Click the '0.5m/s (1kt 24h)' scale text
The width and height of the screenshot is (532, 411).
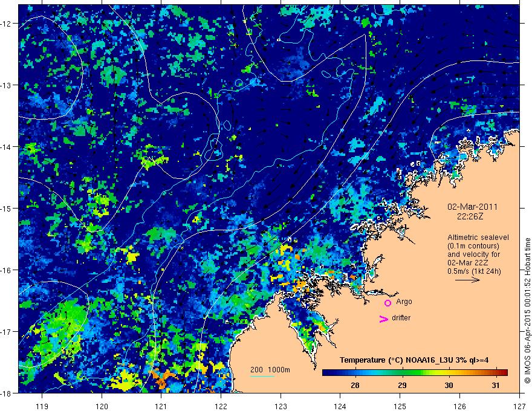[x=474, y=271]
